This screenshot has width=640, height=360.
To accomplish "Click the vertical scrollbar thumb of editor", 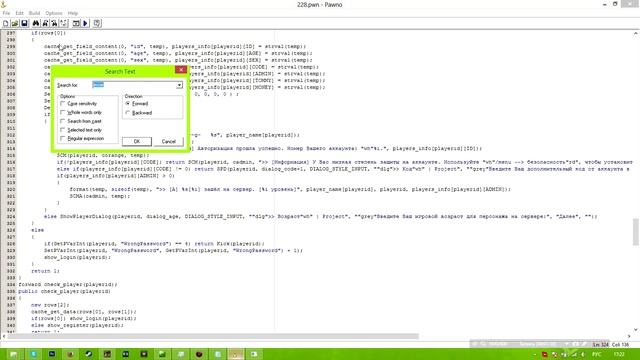I will point(636,232).
